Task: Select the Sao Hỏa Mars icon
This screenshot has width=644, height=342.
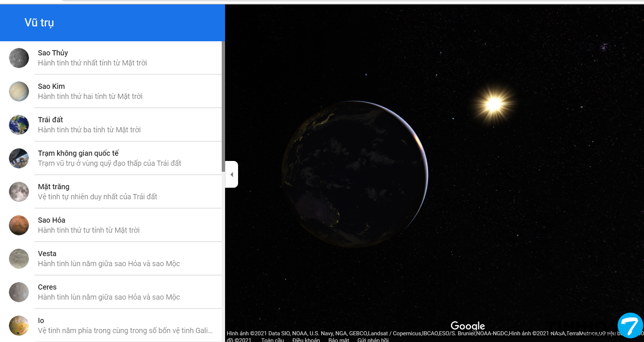Action: (x=19, y=225)
